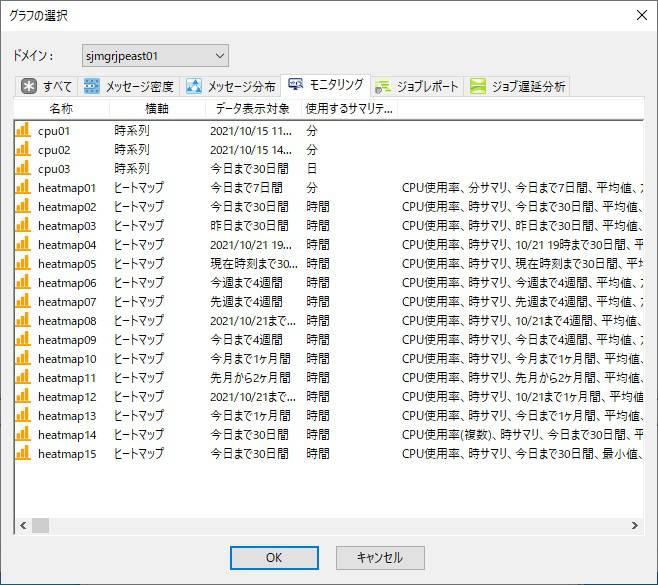Click the chart icon next to heatmap13
Image resolution: width=658 pixels, height=585 pixels.
tap(23, 415)
